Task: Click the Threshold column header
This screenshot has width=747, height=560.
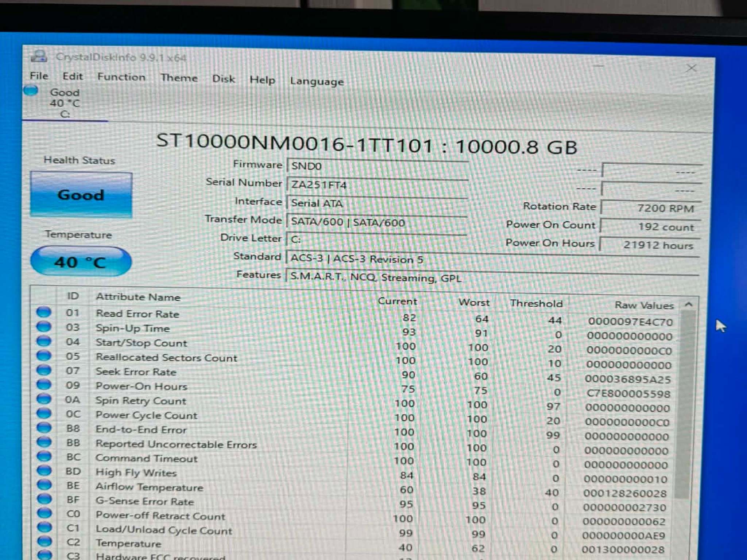Action: [x=536, y=303]
